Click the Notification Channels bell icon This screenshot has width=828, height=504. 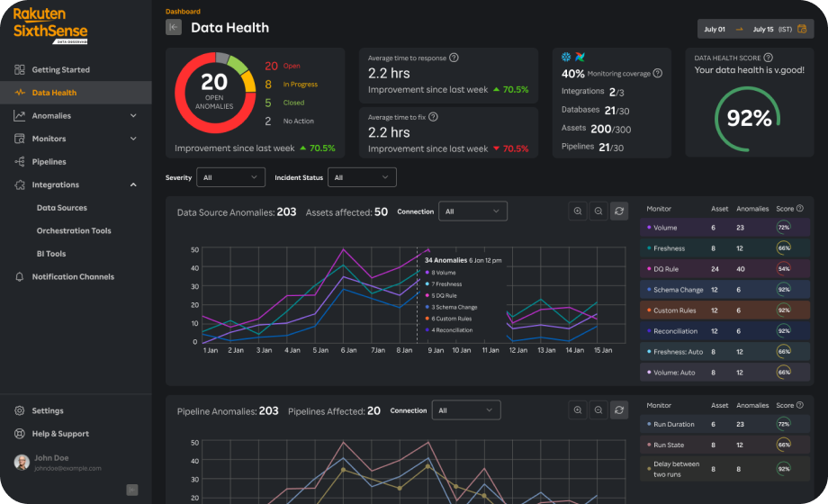point(20,277)
